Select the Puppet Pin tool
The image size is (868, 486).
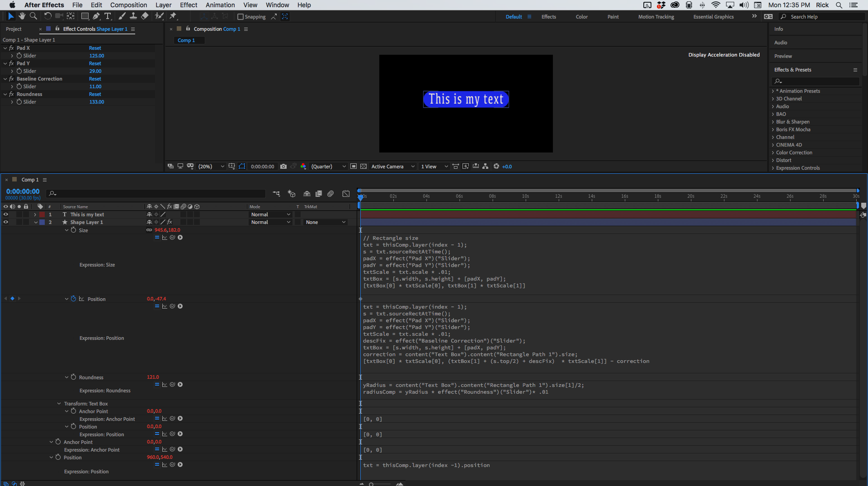click(x=173, y=16)
